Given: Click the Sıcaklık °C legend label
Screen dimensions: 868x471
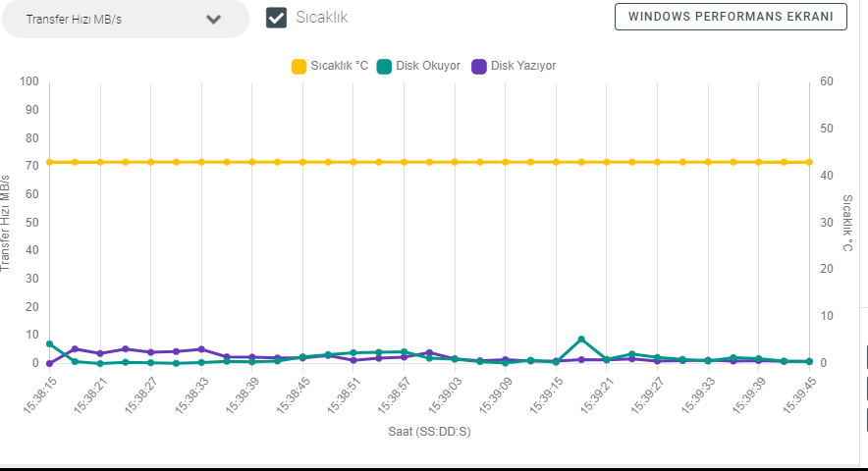Looking at the screenshot, I should pyautogui.click(x=339, y=66).
